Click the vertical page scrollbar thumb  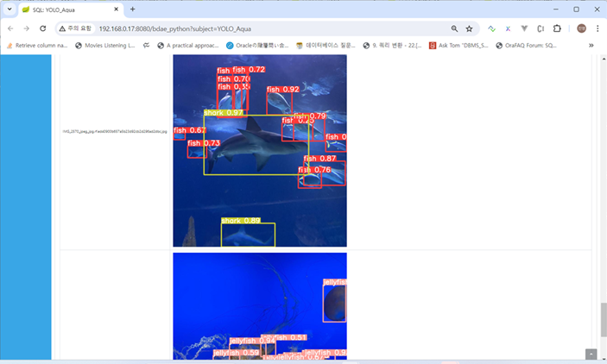coord(603,320)
